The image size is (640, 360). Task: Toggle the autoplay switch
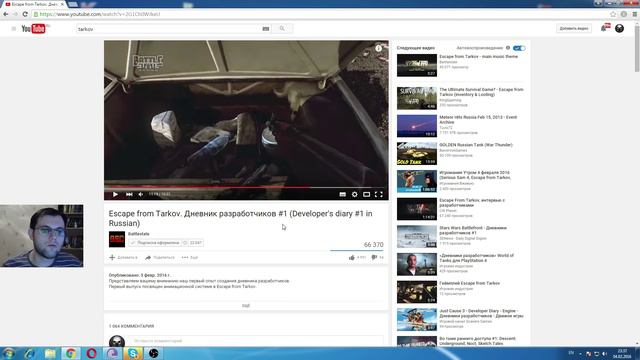519,48
